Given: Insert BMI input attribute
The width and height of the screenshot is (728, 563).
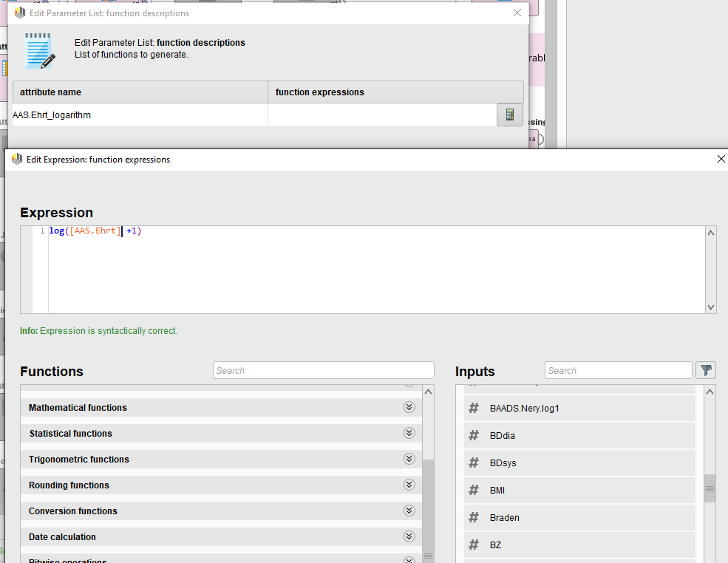Looking at the screenshot, I should (x=579, y=491).
